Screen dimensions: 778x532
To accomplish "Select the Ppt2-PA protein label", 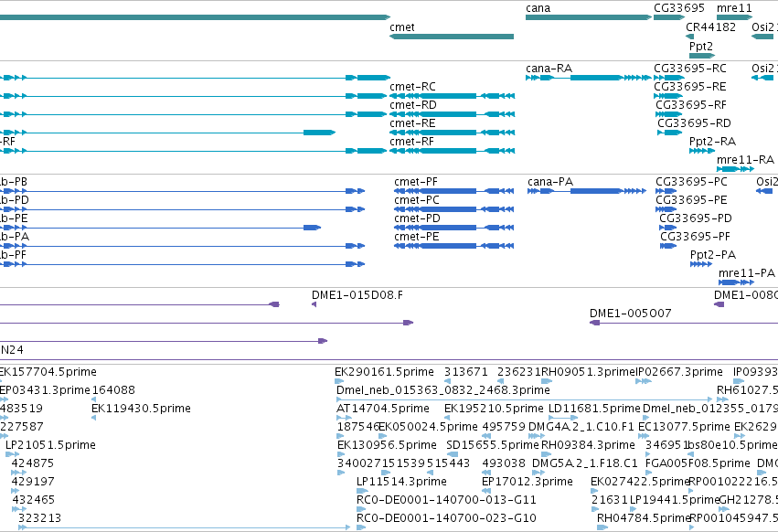I will (712, 255).
